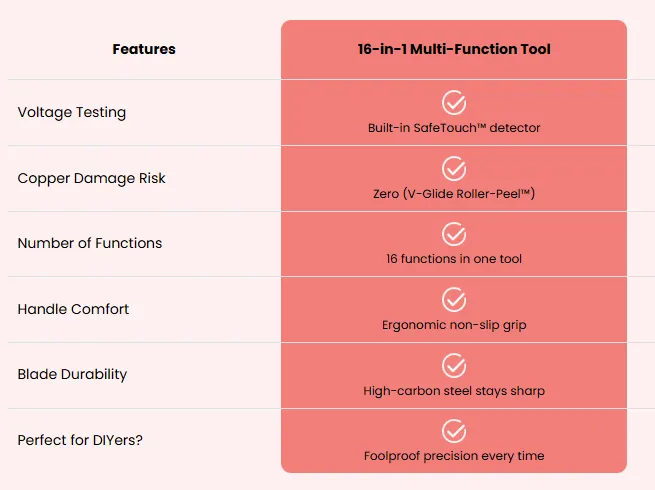Click 'Built-in SafeTouch™ detector' text
This screenshot has height=490, width=655.
coord(454,128)
